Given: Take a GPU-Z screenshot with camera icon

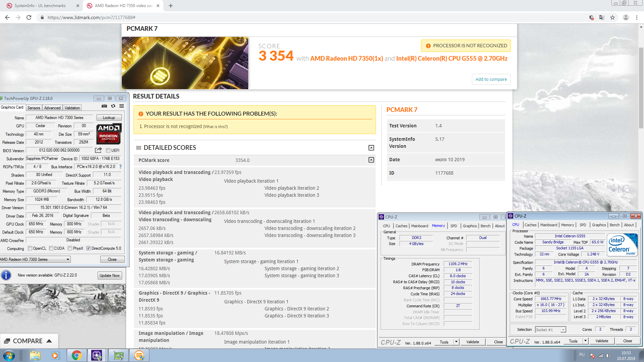Looking at the screenshot, I should 104,106.
